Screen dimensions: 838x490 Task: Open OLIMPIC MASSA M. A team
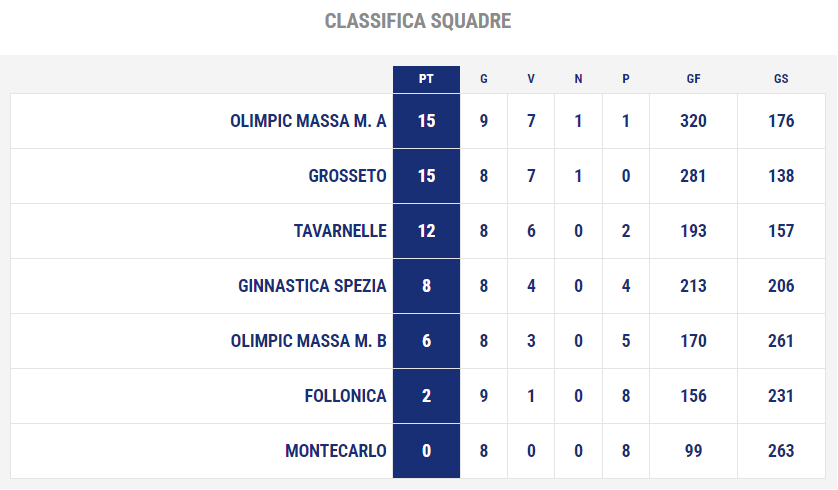[308, 121]
